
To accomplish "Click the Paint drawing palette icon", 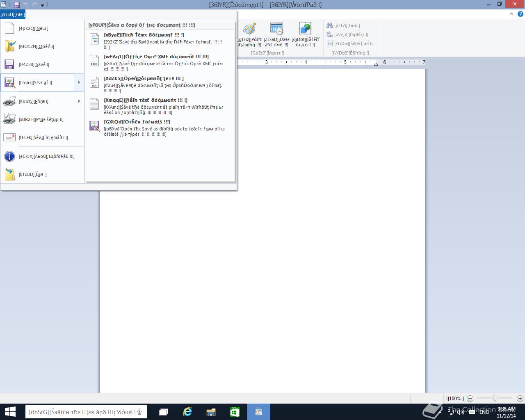I will point(249,29).
